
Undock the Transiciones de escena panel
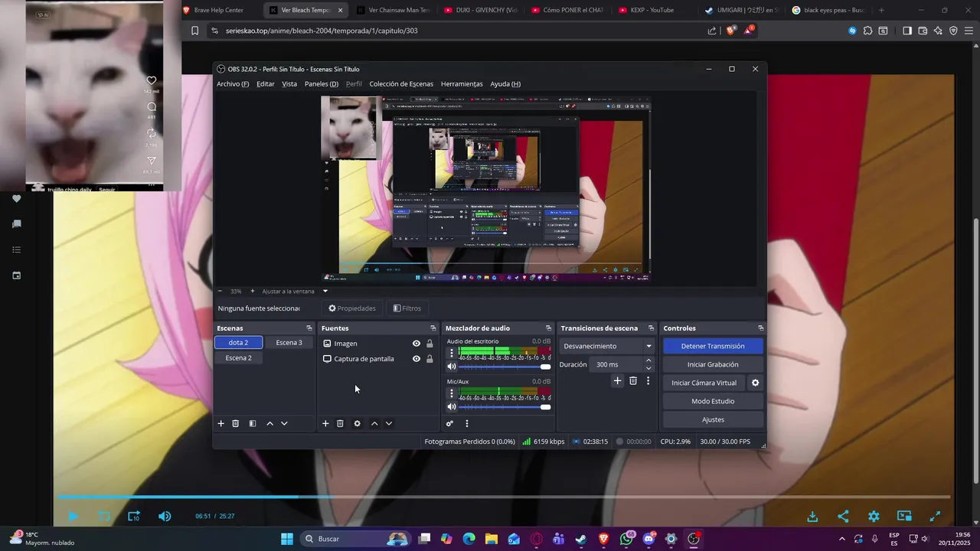click(x=651, y=328)
